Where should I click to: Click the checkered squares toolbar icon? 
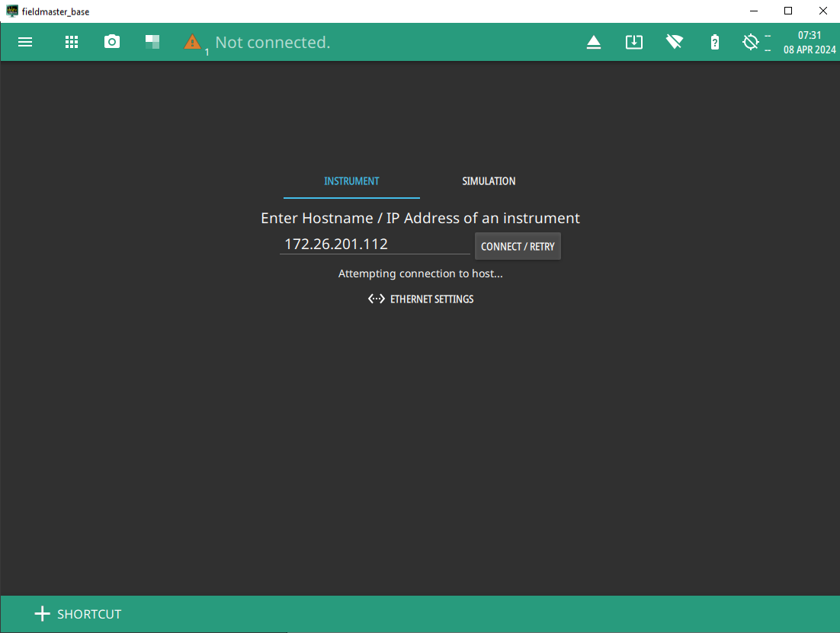tap(152, 43)
